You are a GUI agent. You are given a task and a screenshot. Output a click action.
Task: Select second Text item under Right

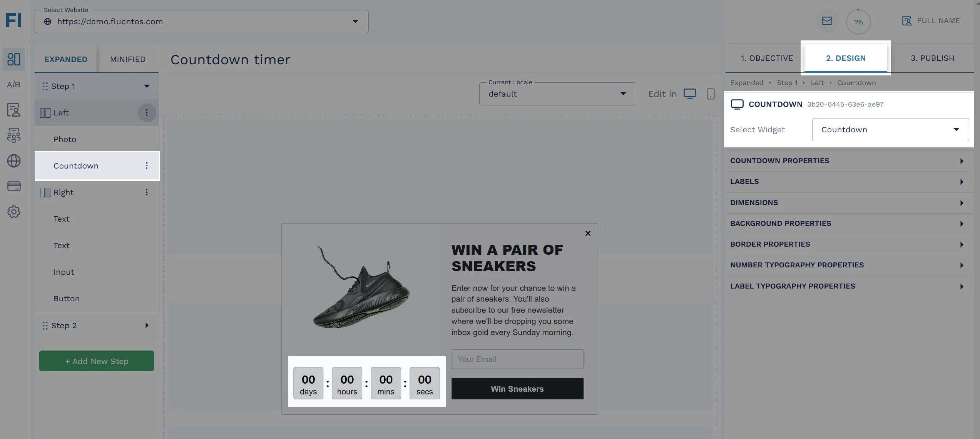click(x=97, y=245)
